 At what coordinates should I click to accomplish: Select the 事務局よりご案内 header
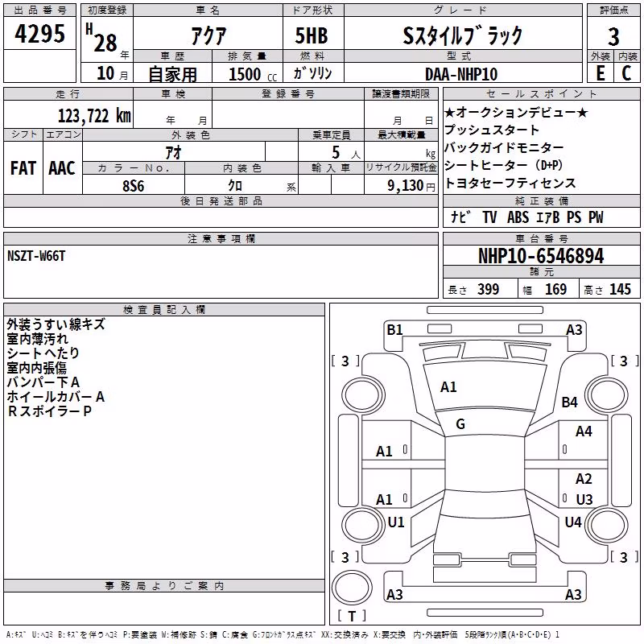click(x=164, y=586)
